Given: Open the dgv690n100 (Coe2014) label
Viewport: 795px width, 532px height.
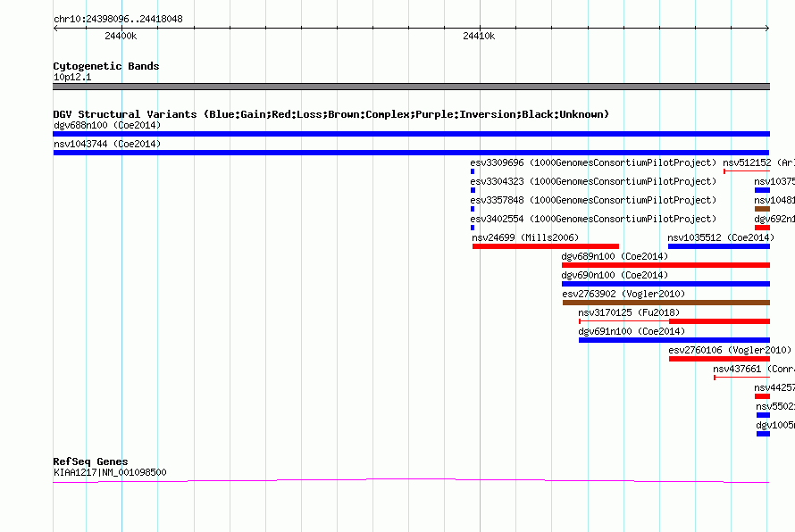Looking at the screenshot, I should pyautogui.click(x=615, y=275).
